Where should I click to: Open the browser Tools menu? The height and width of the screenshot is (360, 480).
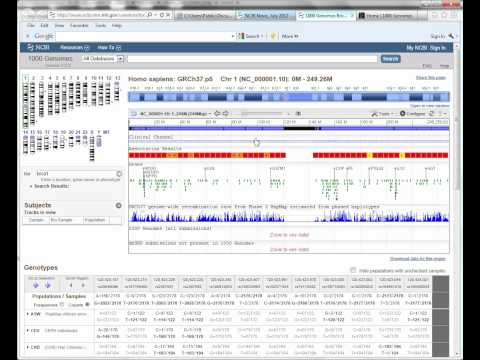[101, 25]
